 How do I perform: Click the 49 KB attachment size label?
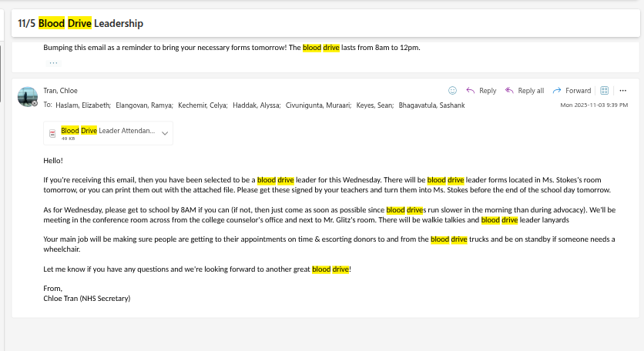click(69, 139)
